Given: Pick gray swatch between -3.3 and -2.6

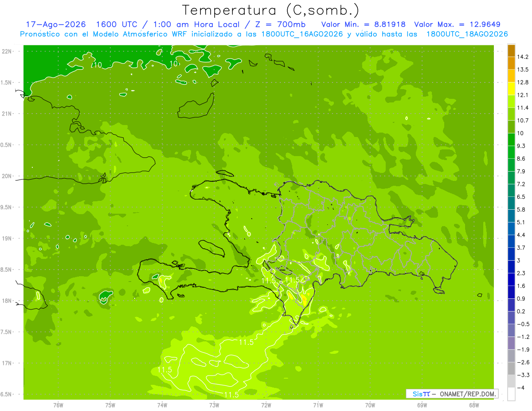Looking at the screenshot, I should point(511,368).
